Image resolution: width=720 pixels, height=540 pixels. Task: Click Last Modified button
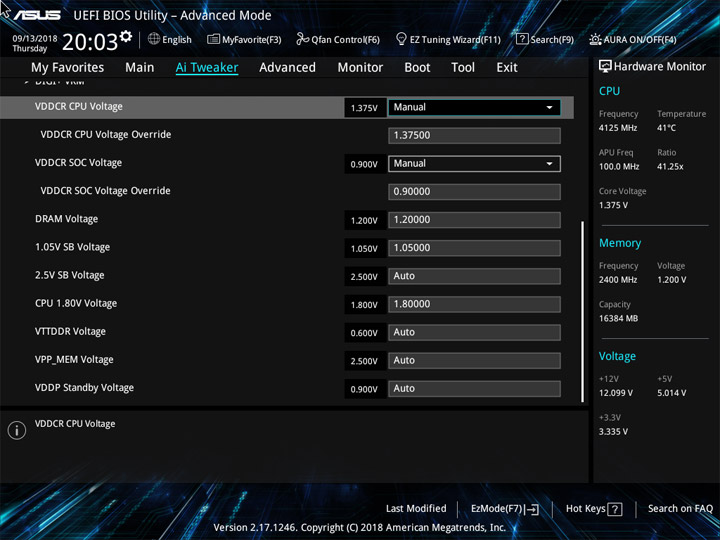click(416, 508)
